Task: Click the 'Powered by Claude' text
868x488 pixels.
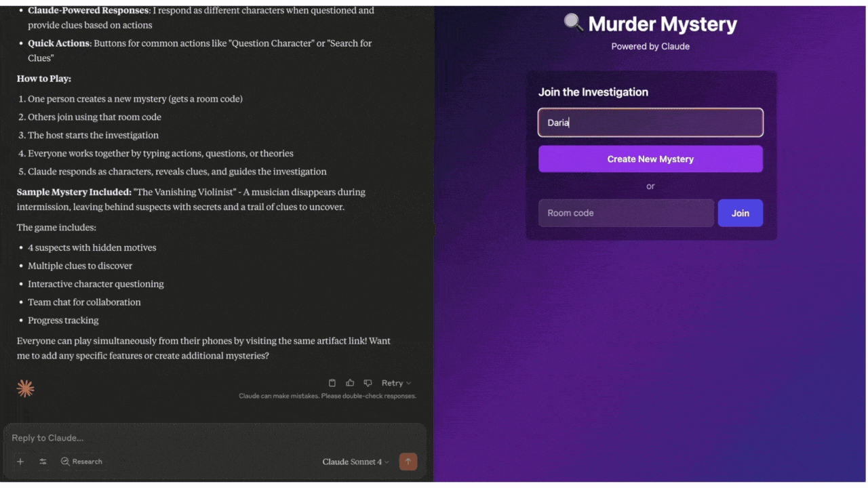Action: (x=650, y=47)
